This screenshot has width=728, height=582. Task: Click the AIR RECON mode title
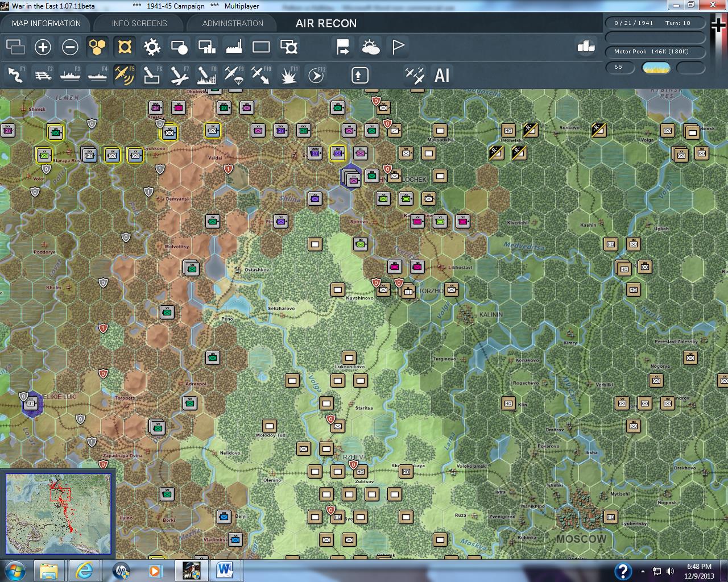pos(326,23)
